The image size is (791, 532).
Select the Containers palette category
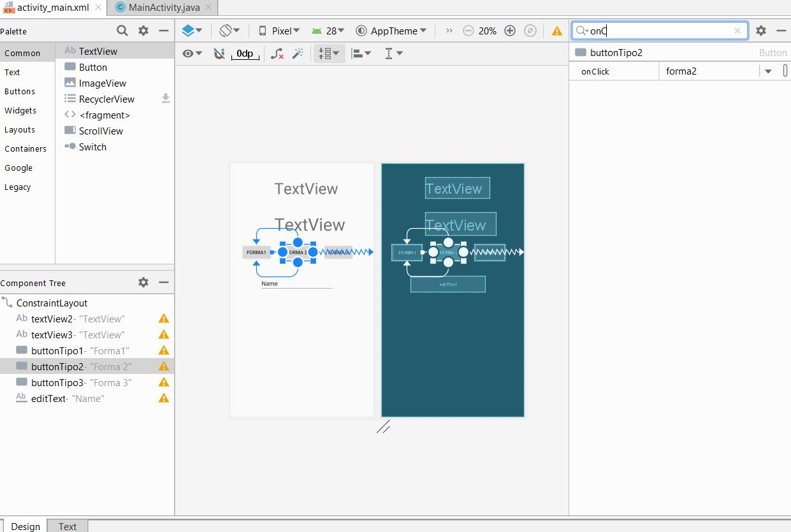point(27,148)
